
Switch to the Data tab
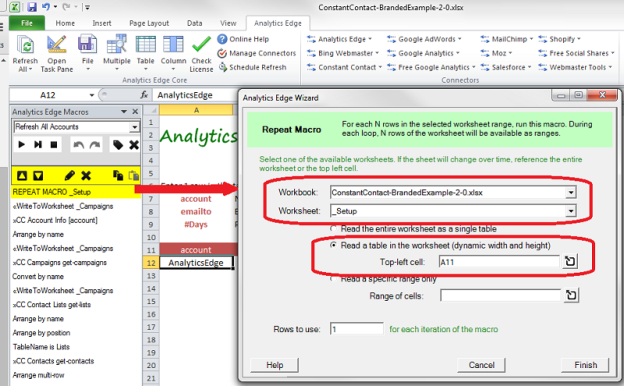(x=195, y=23)
